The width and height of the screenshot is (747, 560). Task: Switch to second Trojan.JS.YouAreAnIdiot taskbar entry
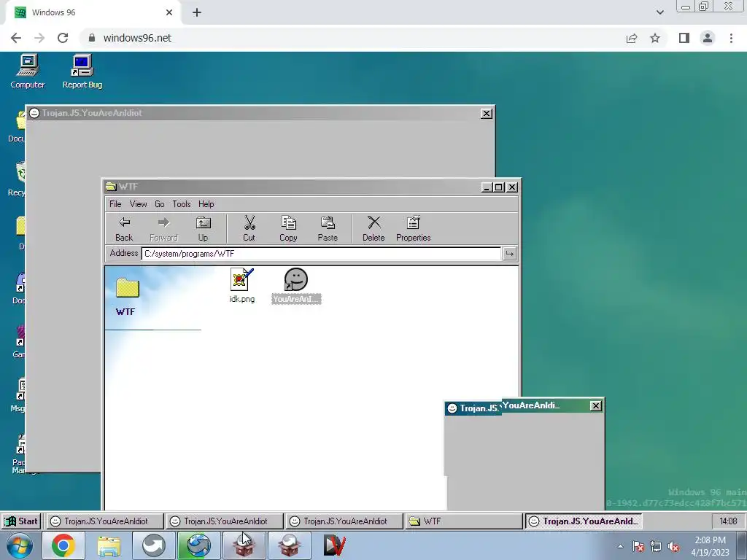(x=225, y=521)
